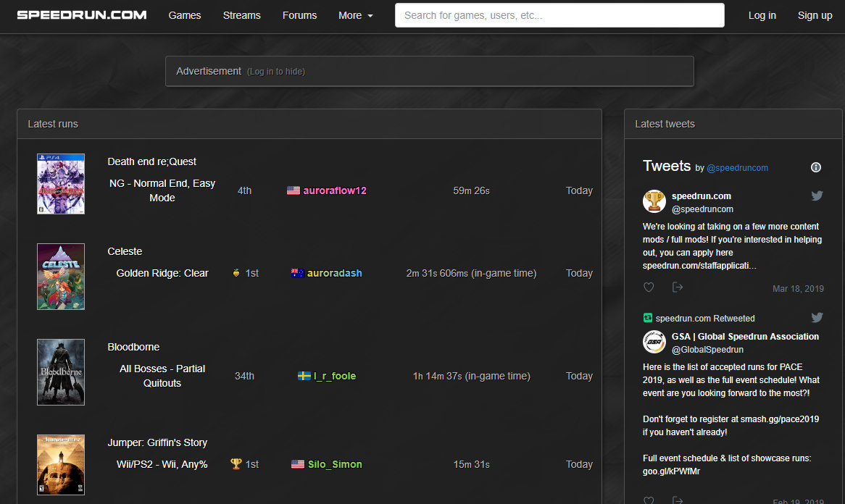
Task: Open Golden Ridge: Clear category
Action: click(162, 273)
